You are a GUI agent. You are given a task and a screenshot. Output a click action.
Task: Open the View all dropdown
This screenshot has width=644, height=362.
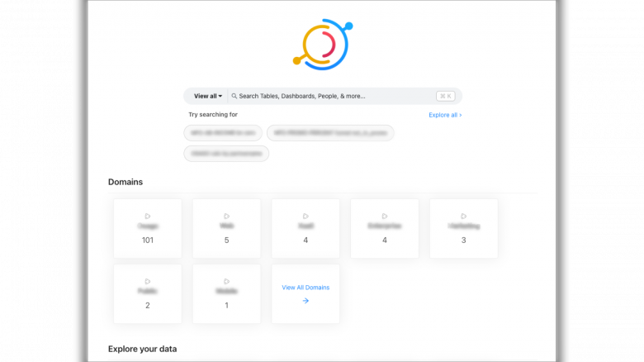(x=208, y=96)
